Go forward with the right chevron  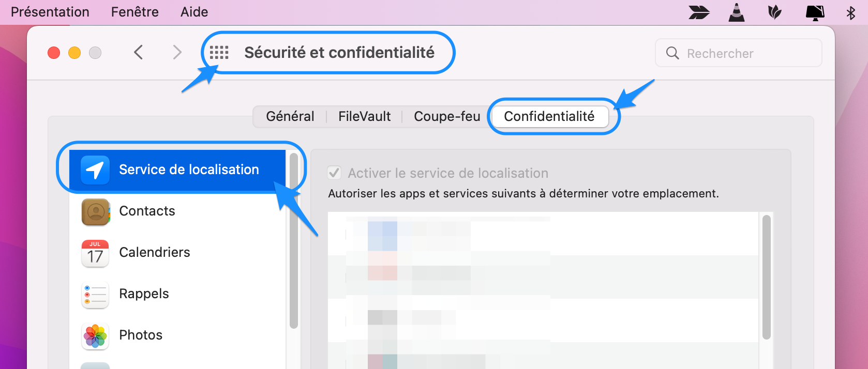(177, 52)
